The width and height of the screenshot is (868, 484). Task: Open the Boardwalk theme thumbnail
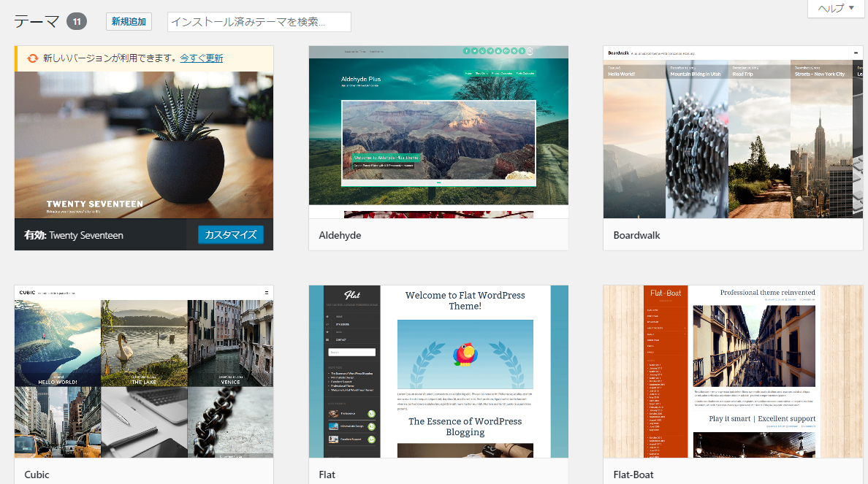733,132
